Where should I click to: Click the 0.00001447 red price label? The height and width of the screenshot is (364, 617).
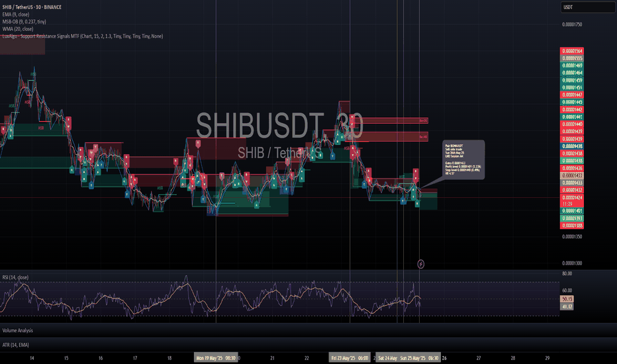572,95
